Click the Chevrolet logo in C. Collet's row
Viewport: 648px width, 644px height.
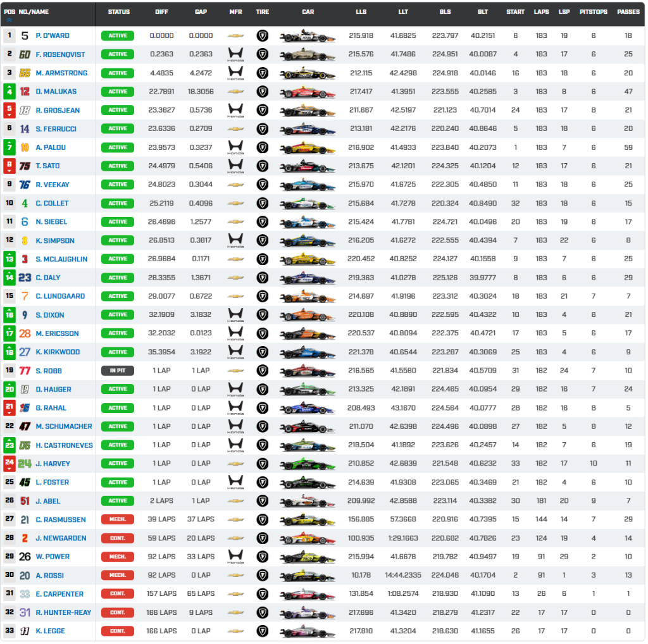click(x=235, y=203)
